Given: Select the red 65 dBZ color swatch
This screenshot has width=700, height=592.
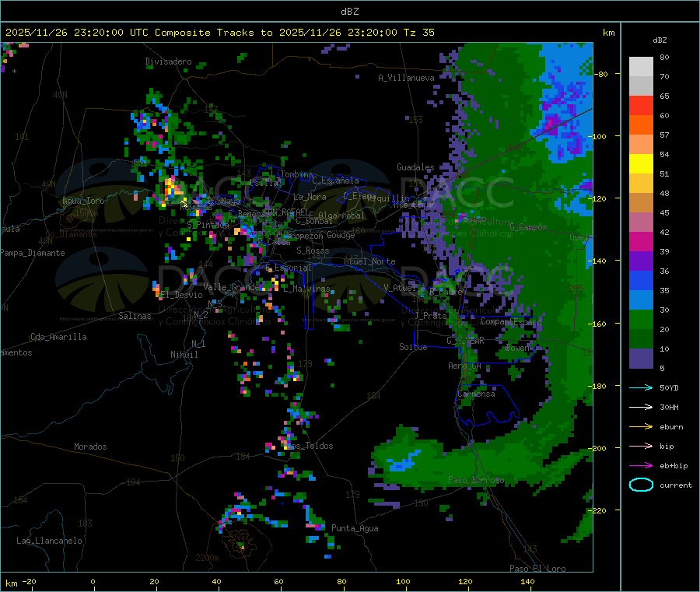Looking at the screenshot, I should tap(641, 105).
